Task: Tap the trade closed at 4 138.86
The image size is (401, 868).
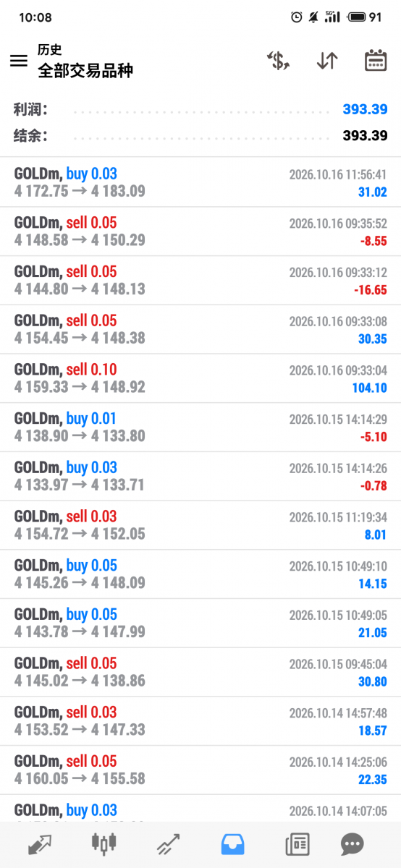Action: pos(200,673)
